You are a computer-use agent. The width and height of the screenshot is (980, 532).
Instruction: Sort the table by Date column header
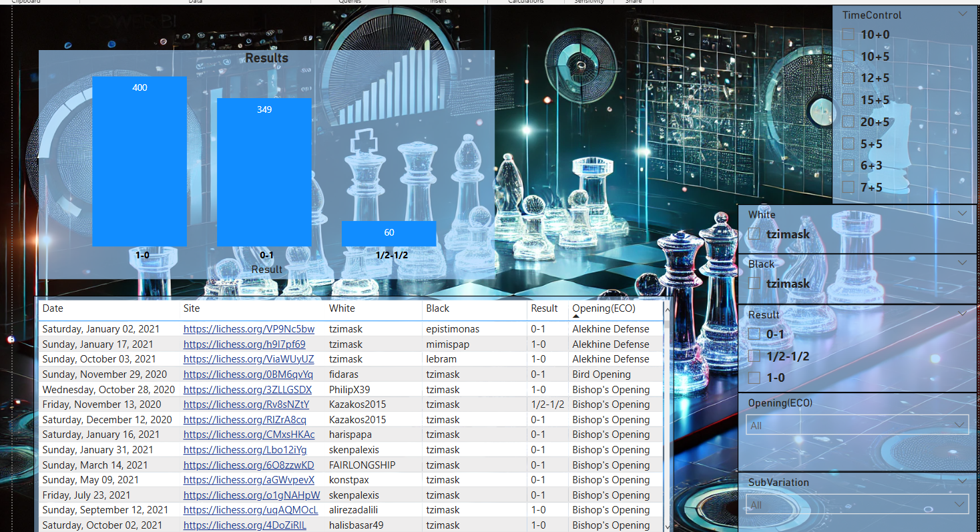point(53,308)
